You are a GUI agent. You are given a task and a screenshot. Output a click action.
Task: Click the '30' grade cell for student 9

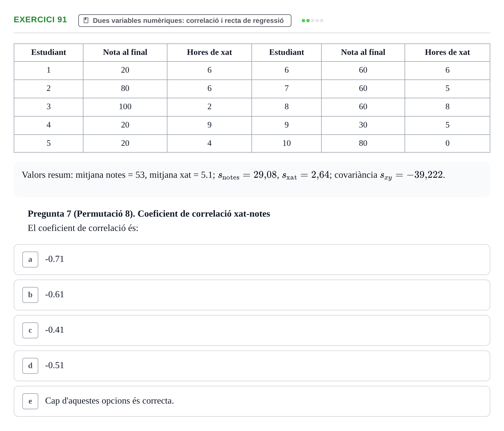pyautogui.click(x=363, y=125)
